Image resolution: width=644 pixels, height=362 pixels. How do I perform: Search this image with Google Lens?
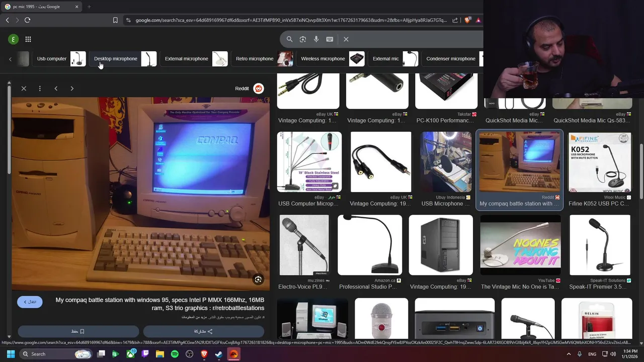(x=258, y=280)
